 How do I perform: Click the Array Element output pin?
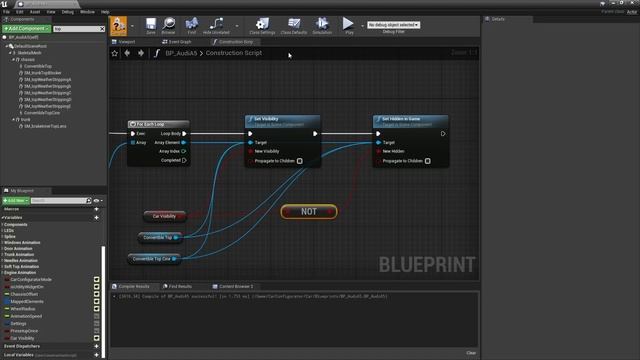(x=184, y=142)
